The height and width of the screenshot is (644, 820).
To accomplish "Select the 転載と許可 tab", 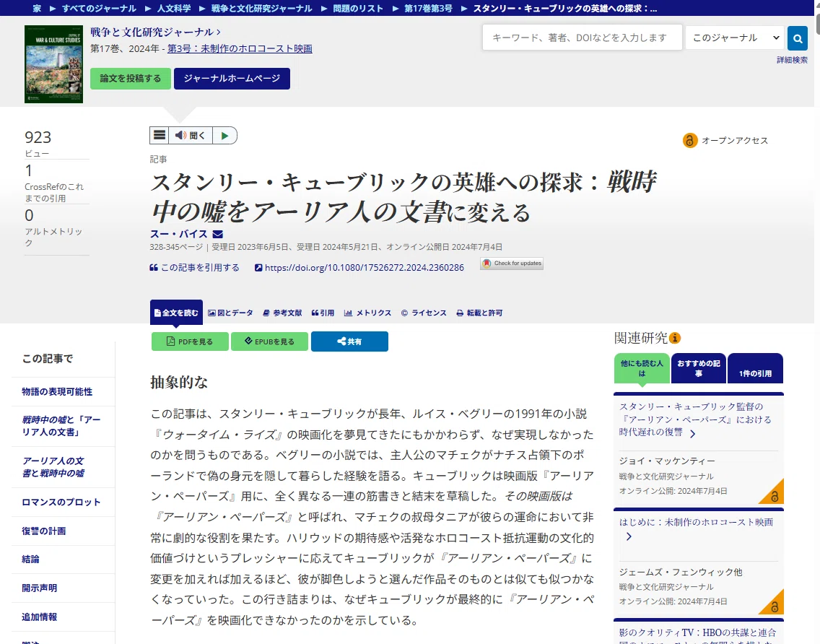I will [479, 313].
